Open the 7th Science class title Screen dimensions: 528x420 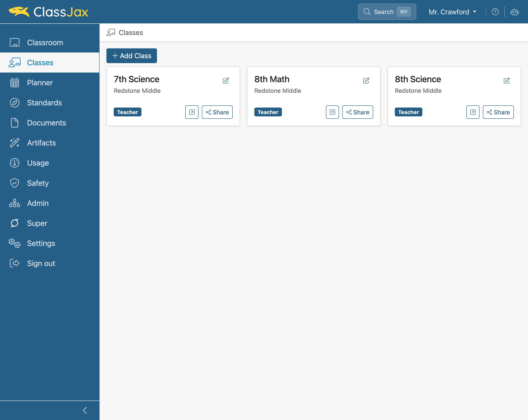click(x=136, y=79)
